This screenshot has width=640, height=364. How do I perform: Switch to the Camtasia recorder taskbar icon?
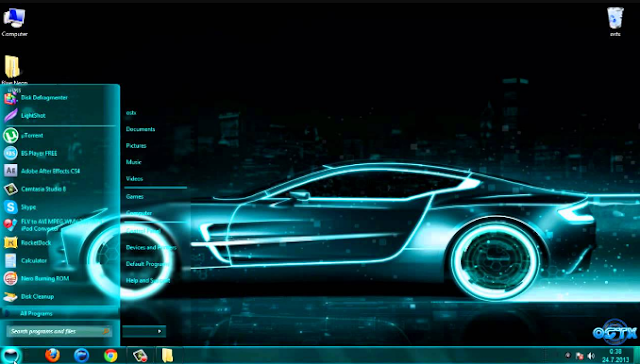[x=140, y=355]
